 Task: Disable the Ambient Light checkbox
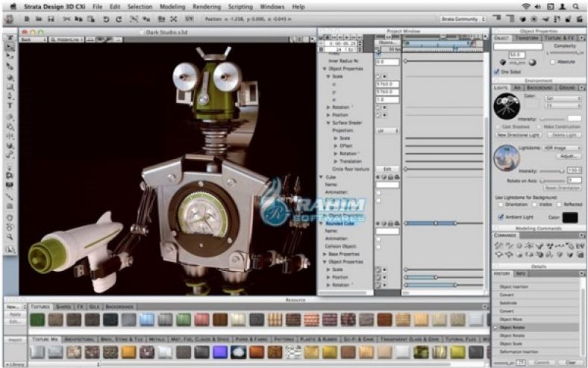click(501, 217)
